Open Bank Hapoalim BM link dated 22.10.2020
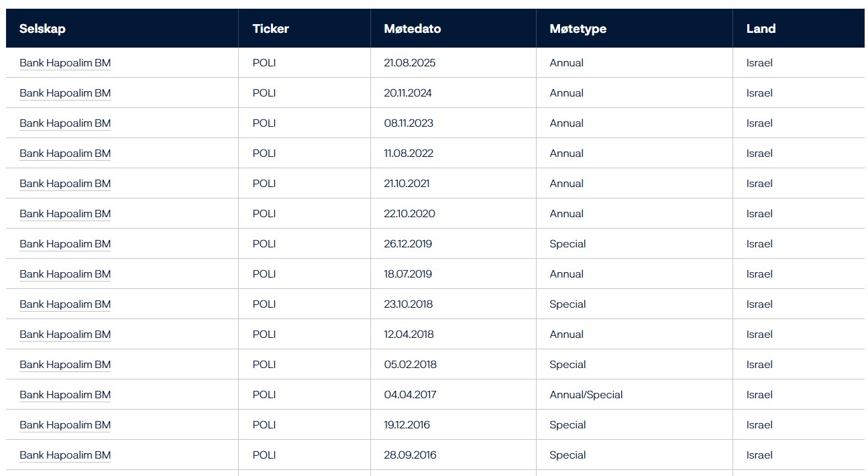The height and width of the screenshot is (476, 868). click(65, 214)
